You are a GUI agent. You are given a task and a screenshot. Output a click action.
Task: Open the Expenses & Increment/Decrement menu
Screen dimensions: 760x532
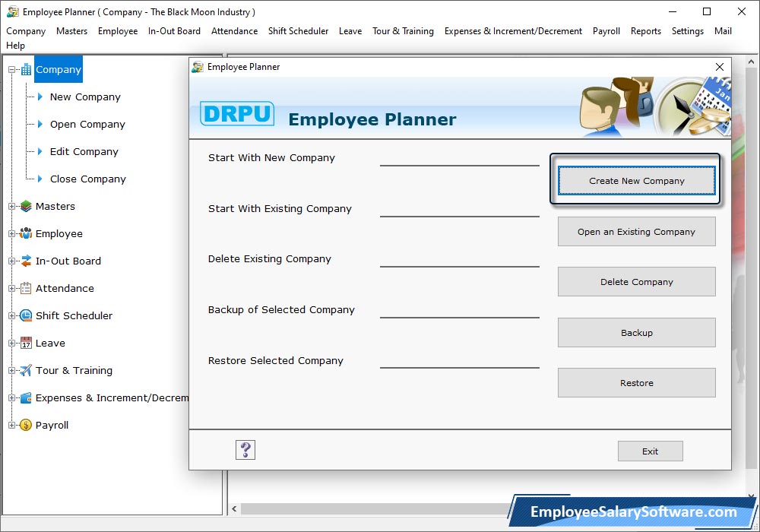(513, 31)
